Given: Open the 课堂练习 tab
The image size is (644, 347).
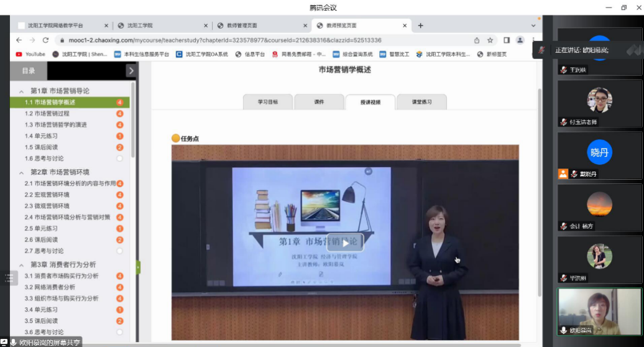Looking at the screenshot, I should (x=421, y=102).
